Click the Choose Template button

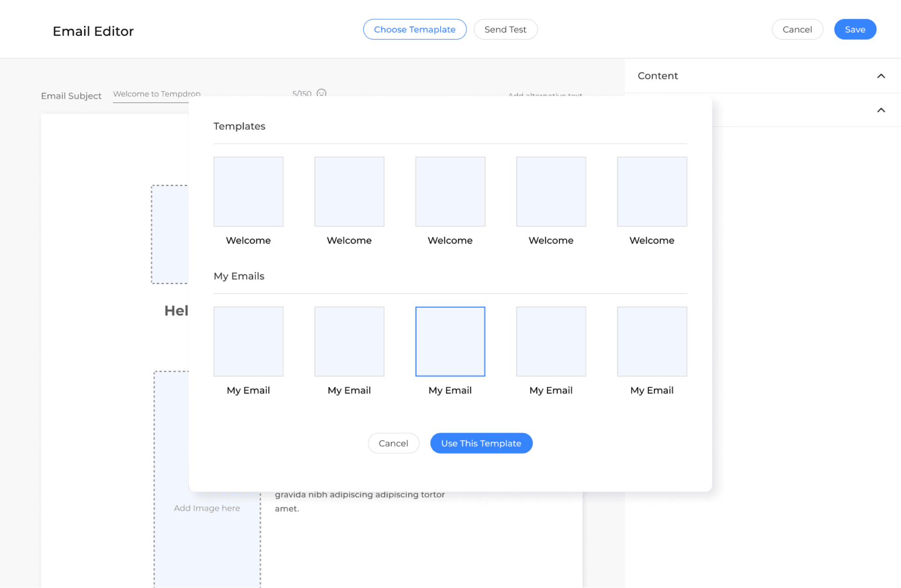click(x=415, y=29)
